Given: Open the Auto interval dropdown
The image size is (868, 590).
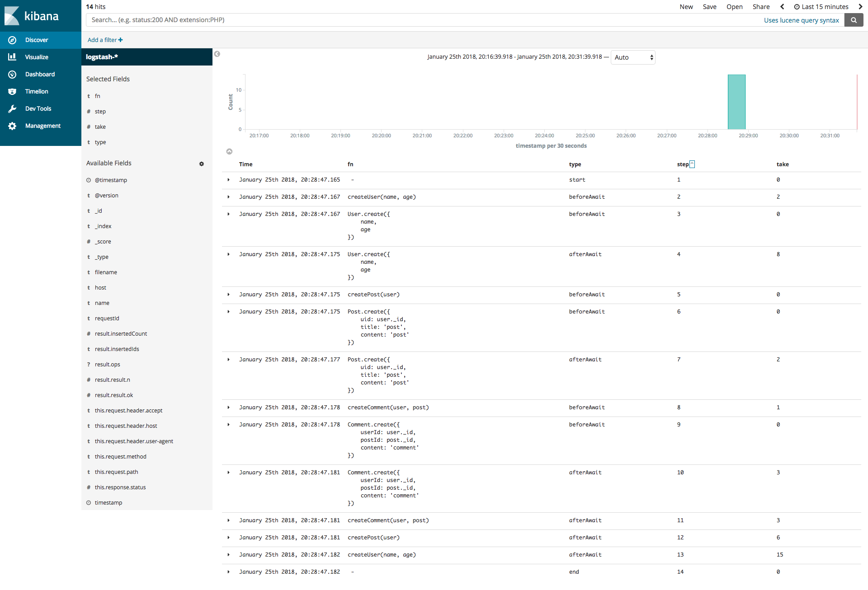Looking at the screenshot, I should (633, 57).
